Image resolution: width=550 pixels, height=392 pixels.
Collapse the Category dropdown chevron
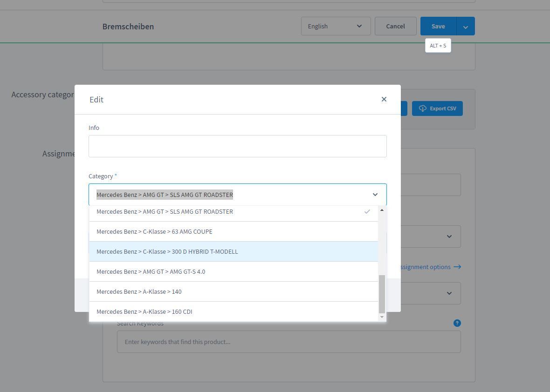pos(375,195)
